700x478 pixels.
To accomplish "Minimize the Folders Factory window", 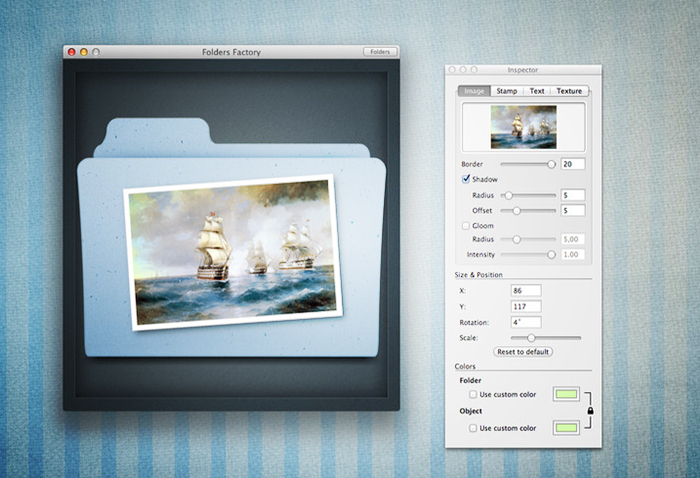I will pos(83,52).
